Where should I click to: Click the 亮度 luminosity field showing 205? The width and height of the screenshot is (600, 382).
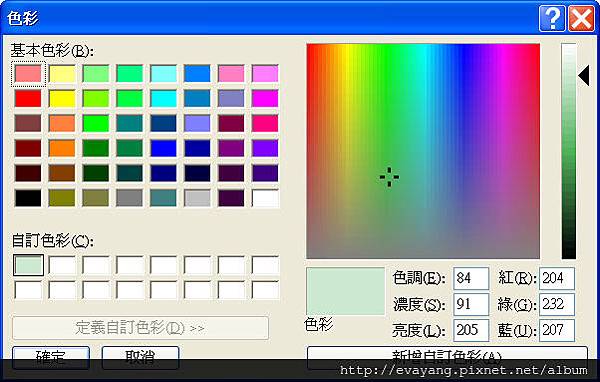(471, 330)
